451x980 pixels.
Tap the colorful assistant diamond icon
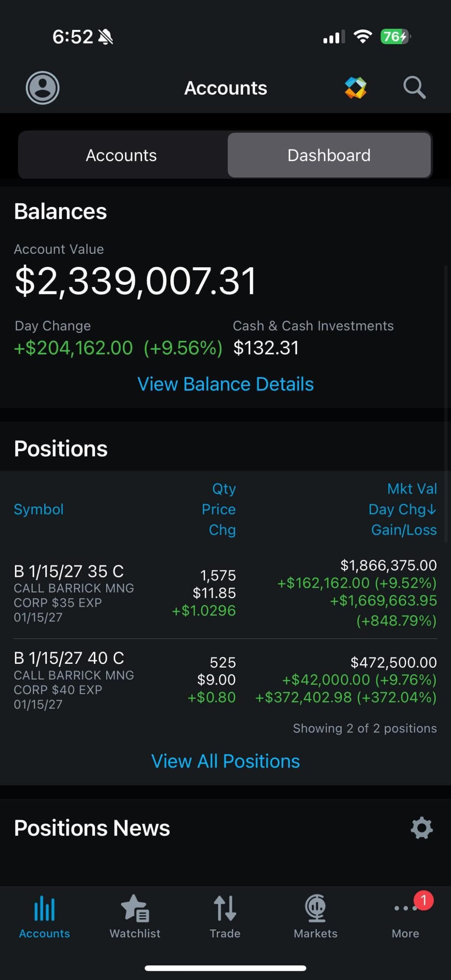coord(356,88)
